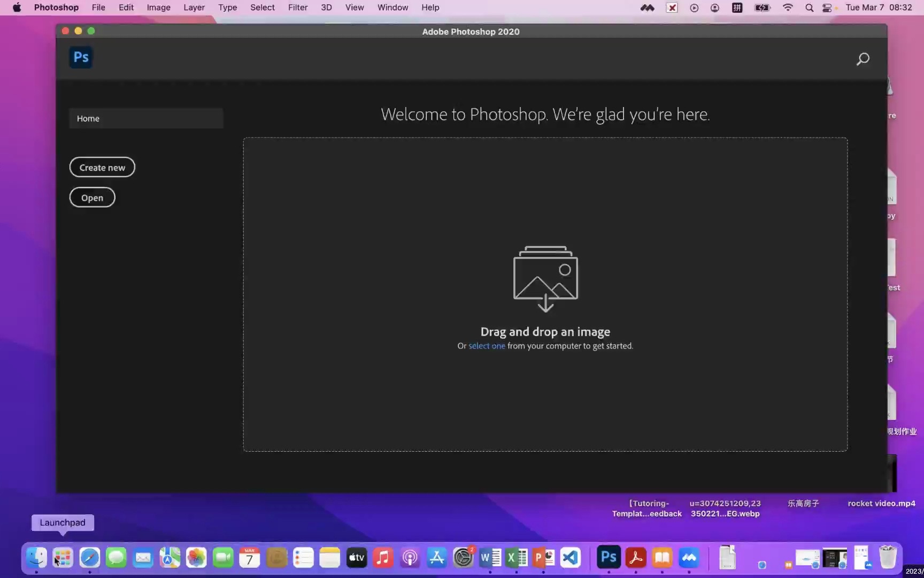This screenshot has height=578, width=924.
Task: Open Control Center from menu bar
Action: click(827, 7)
